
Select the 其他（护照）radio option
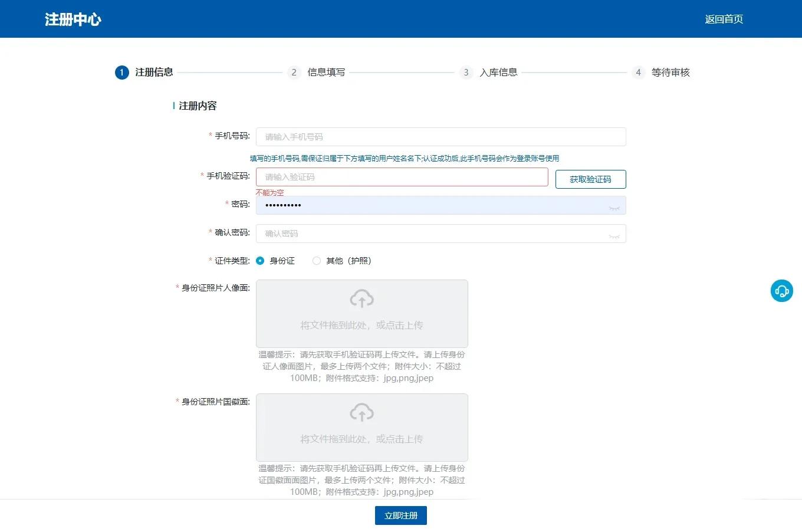click(x=316, y=260)
